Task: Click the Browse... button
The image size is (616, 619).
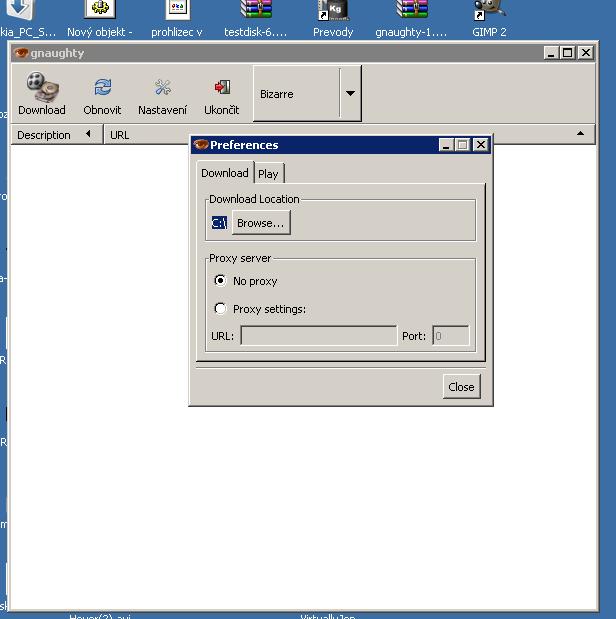Action: coord(261,223)
